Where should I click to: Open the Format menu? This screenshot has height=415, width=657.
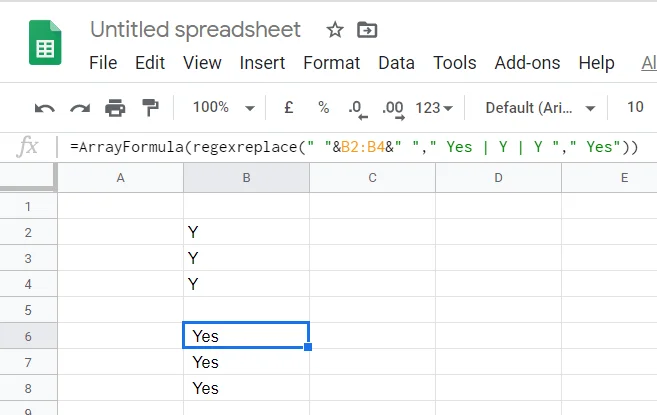[x=331, y=63]
